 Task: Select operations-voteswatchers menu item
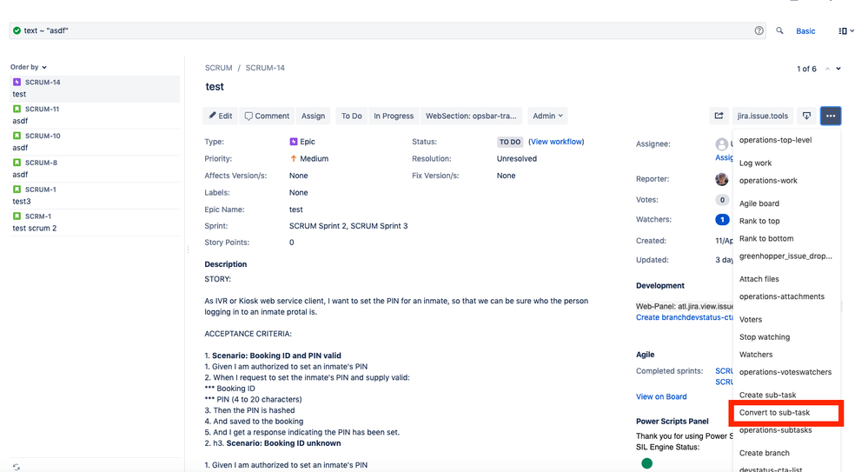[x=786, y=372]
